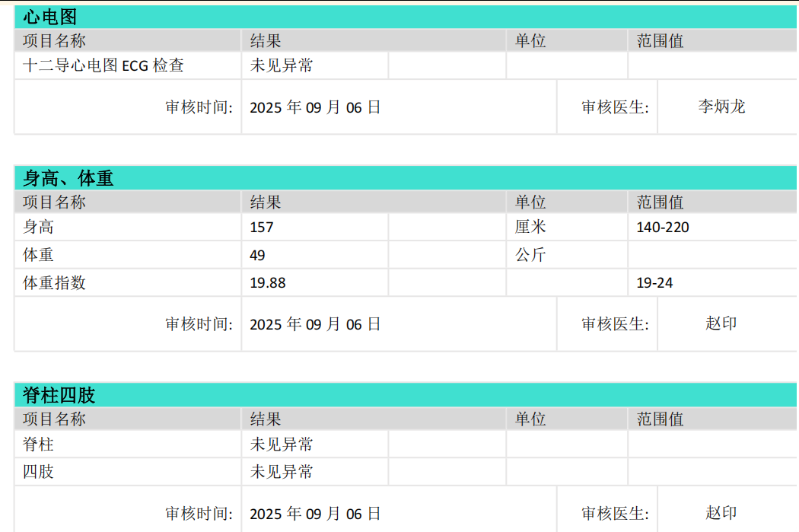799x532 pixels.
Task: Click the 身高、体重 section title bar
Action: coord(68,179)
